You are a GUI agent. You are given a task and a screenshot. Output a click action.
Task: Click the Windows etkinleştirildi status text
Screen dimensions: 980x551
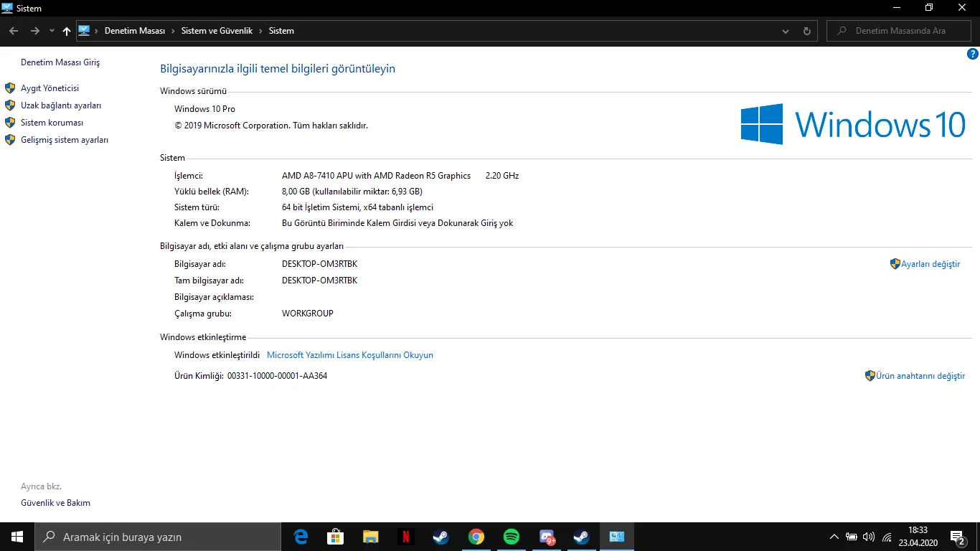[217, 355]
